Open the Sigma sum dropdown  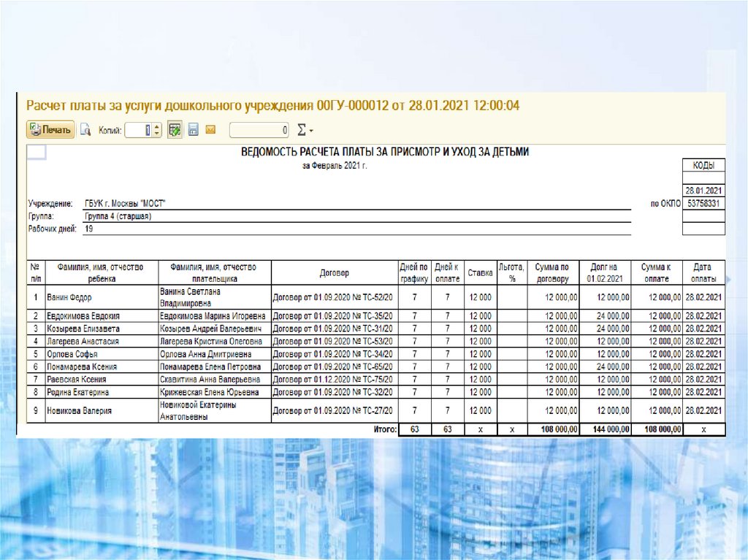click(305, 130)
